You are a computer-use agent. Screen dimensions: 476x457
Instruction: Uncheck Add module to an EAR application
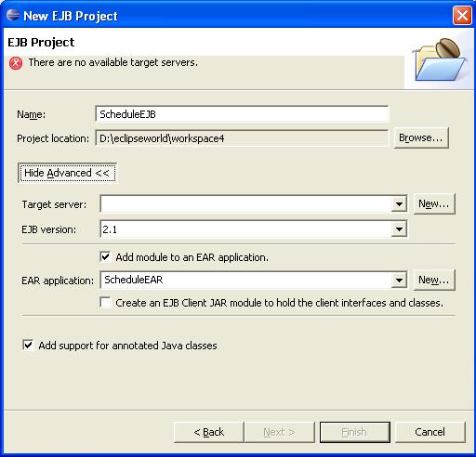click(105, 257)
